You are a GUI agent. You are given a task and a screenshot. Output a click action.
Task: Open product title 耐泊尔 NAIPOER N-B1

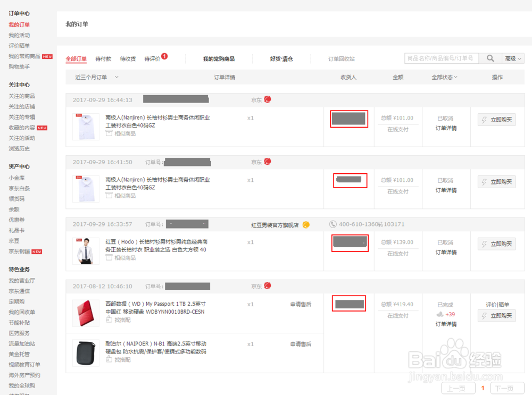point(156,348)
